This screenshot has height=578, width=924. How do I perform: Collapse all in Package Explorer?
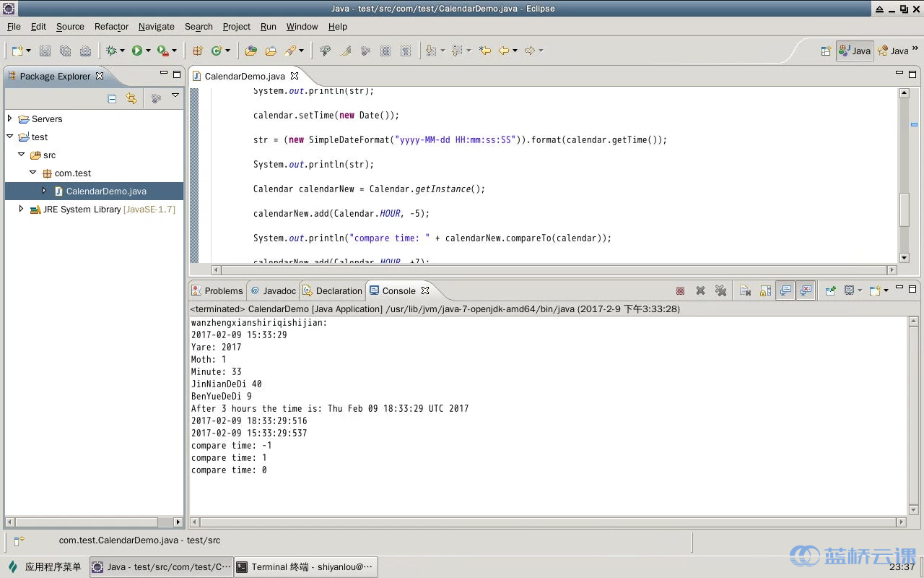point(112,98)
